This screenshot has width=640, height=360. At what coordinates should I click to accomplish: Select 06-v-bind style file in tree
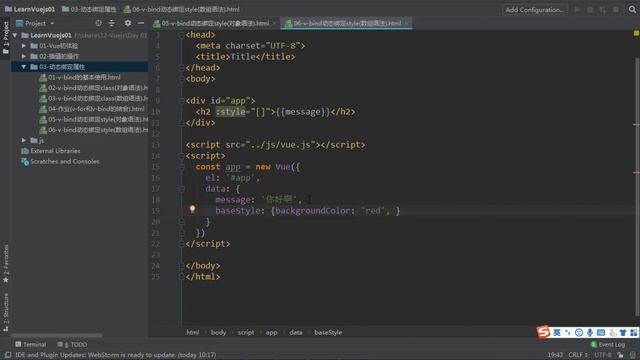pyautogui.click(x=93, y=130)
